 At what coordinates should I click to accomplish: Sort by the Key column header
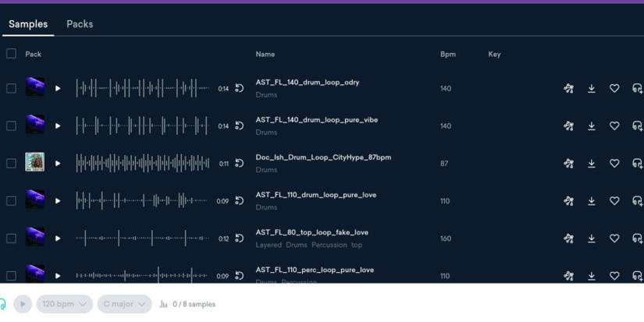pos(494,54)
